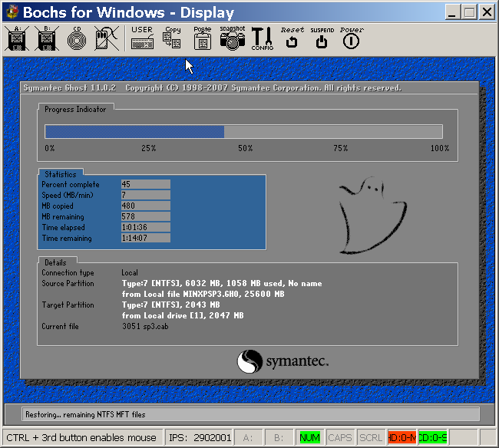Viewport: 499px width, 448px height.
Task: Click the SCRL lock indicator
Action: click(x=371, y=438)
